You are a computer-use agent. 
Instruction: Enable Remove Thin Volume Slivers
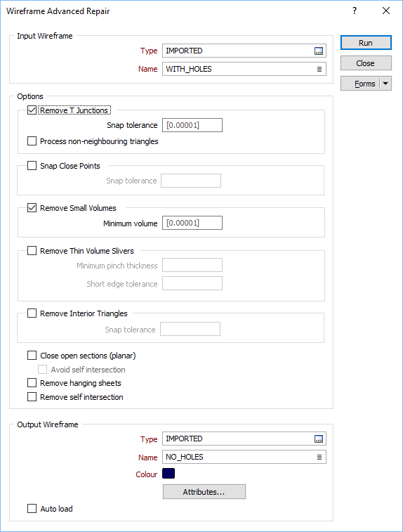coord(32,251)
